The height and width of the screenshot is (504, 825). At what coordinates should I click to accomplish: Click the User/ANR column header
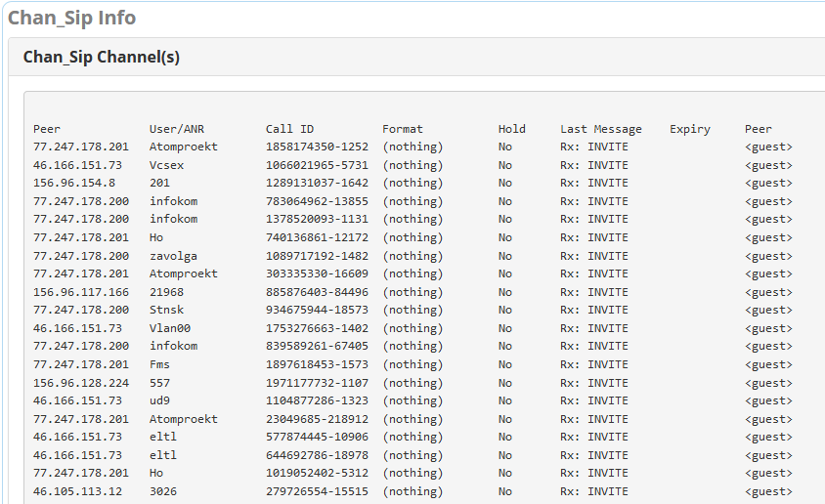[x=176, y=129]
